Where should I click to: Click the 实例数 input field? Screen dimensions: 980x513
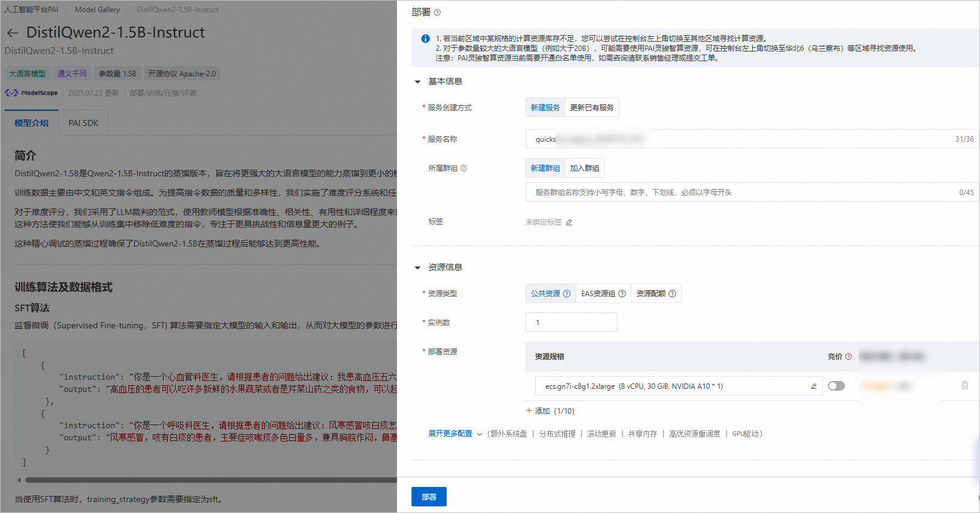[572, 322]
